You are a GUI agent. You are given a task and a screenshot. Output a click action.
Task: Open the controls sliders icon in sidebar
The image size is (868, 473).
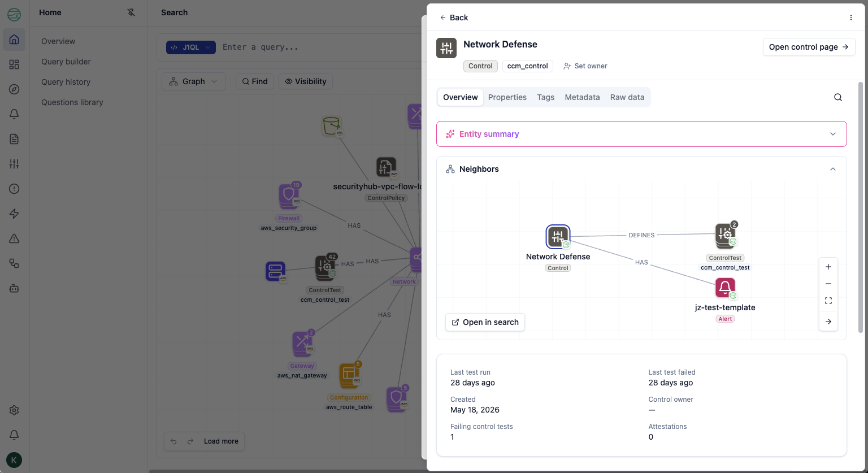click(x=14, y=164)
